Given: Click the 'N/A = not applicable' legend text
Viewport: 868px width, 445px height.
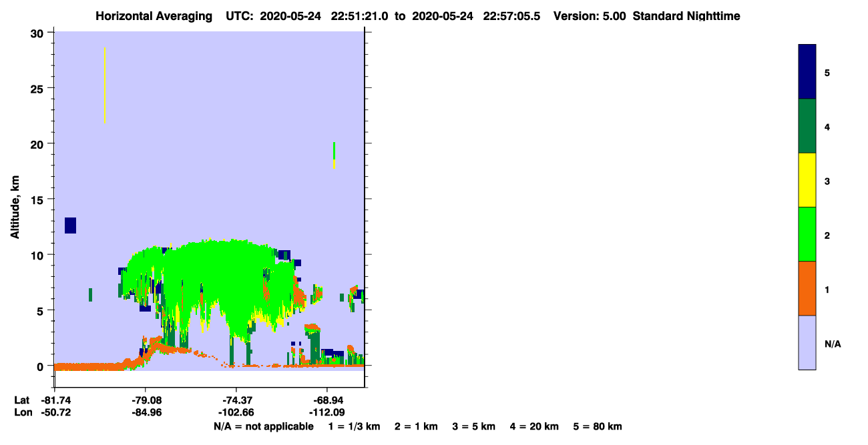Looking at the screenshot, I should click(x=263, y=426).
